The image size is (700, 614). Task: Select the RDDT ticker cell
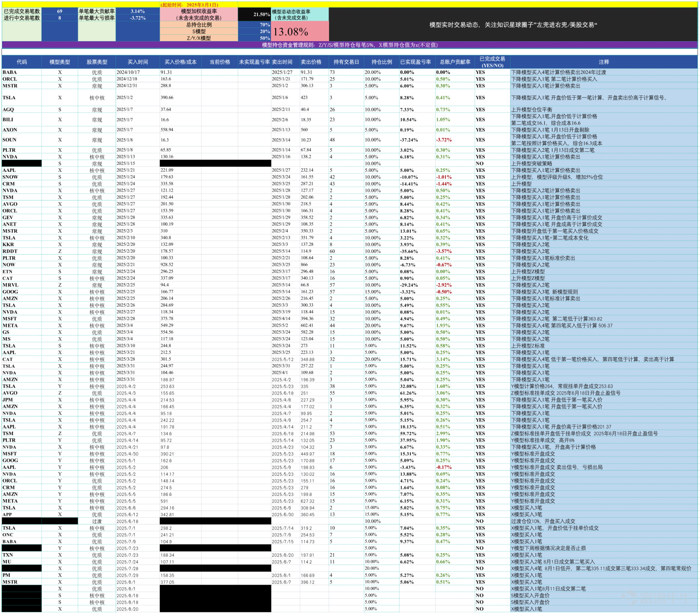coord(22,251)
